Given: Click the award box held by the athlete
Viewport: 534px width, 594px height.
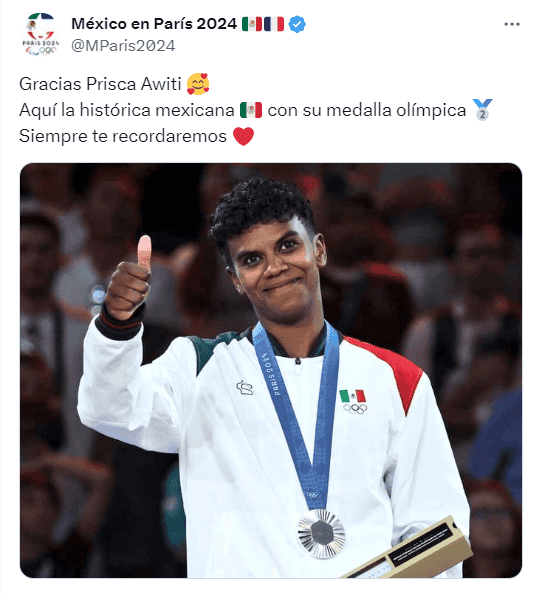Looking at the screenshot, I should pos(410,548).
